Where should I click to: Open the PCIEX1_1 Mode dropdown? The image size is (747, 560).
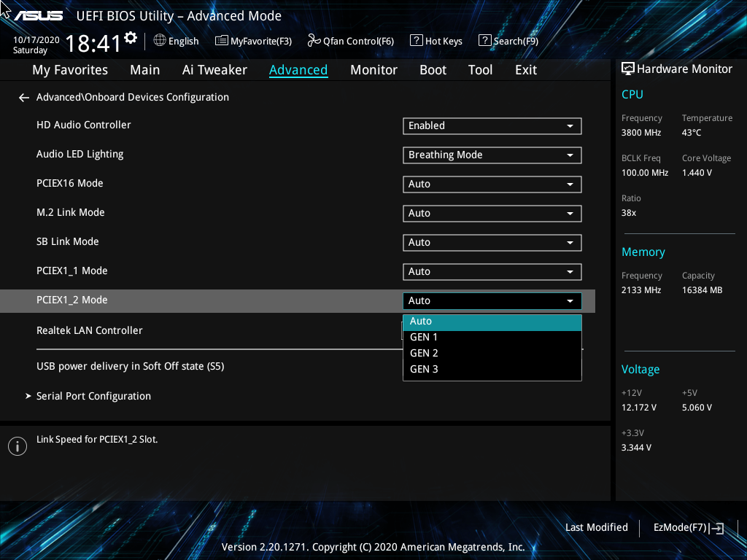point(492,272)
